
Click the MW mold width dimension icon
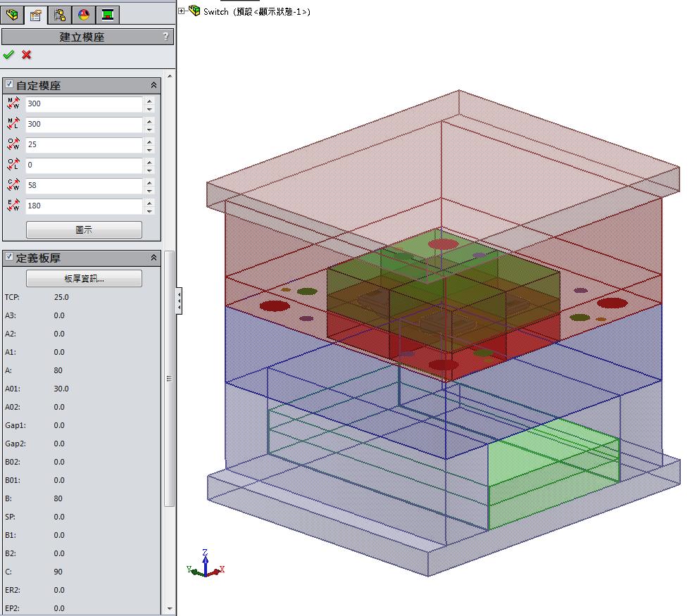(13, 104)
